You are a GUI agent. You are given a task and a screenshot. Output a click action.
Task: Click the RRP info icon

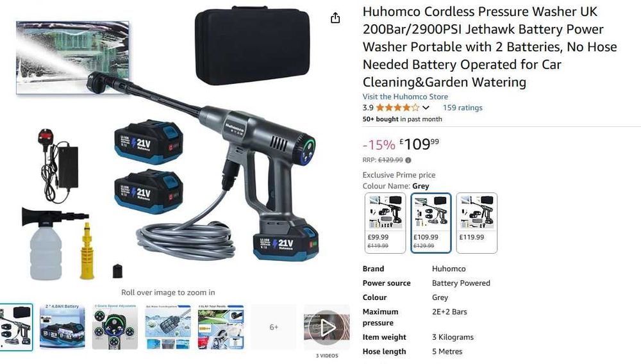pos(408,160)
